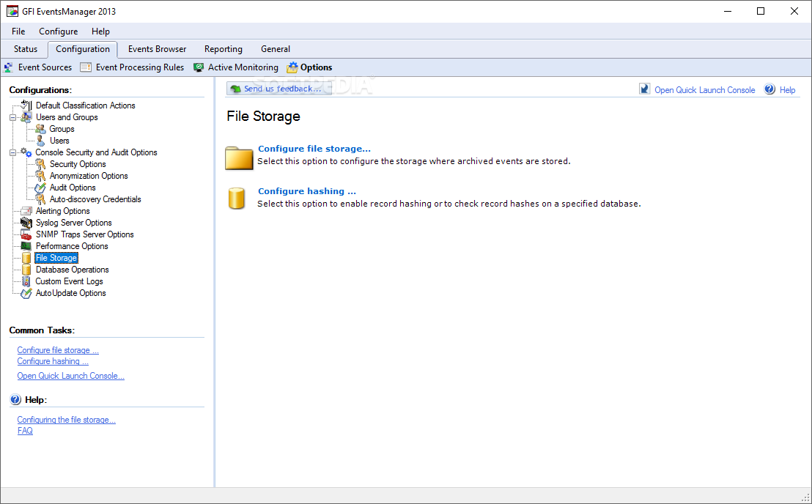Image resolution: width=812 pixels, height=504 pixels.
Task: Select Custom Event Logs in the tree
Action: [x=69, y=281]
